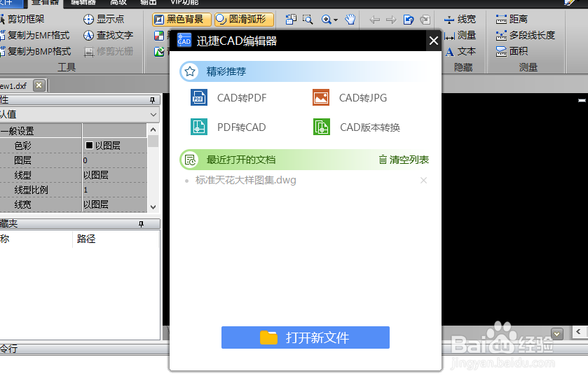Select the pan hand tool
Image resolution: width=588 pixels, height=383 pixels.
350,19
